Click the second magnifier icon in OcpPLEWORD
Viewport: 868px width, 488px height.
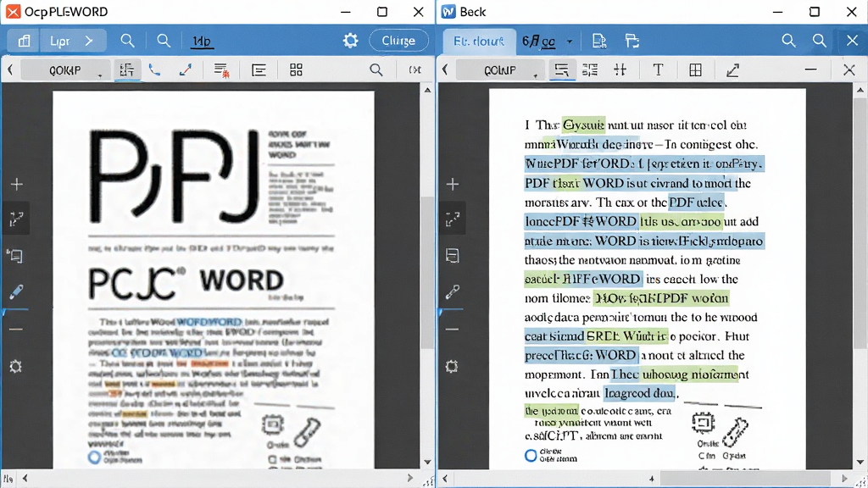click(x=164, y=41)
